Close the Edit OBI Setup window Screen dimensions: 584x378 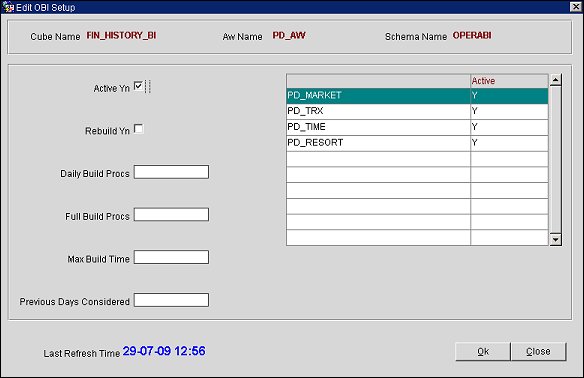[575, 7]
